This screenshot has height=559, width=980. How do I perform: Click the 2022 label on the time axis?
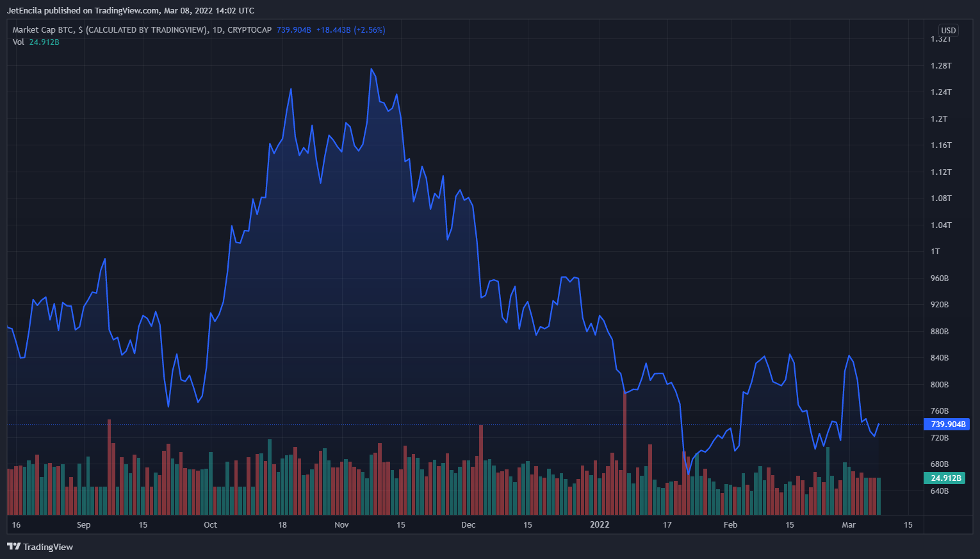pos(600,524)
